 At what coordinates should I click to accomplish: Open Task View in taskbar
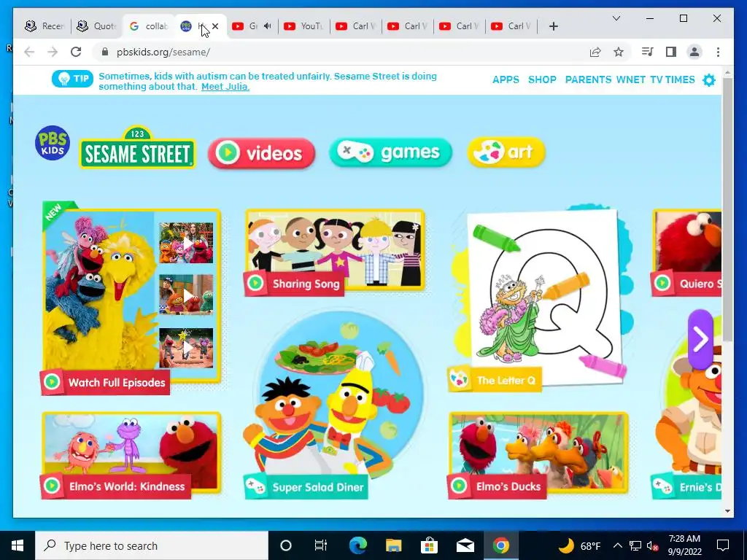tap(321, 545)
